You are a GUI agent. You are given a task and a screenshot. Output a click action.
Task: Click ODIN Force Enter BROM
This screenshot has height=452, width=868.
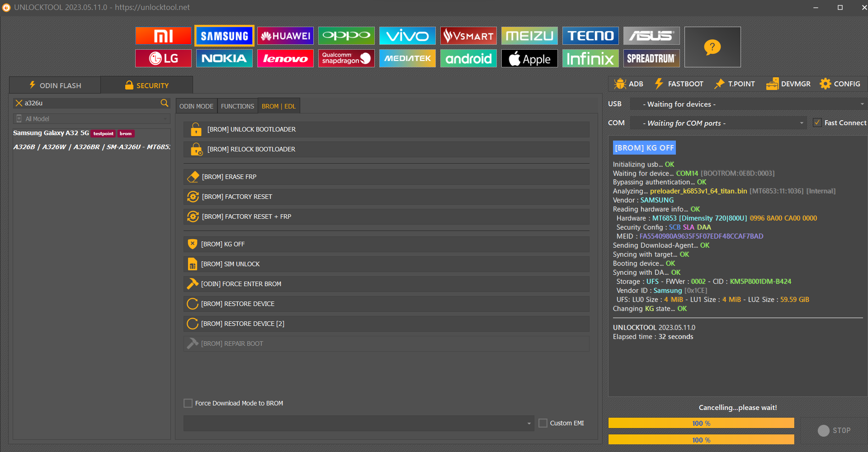[x=387, y=284]
